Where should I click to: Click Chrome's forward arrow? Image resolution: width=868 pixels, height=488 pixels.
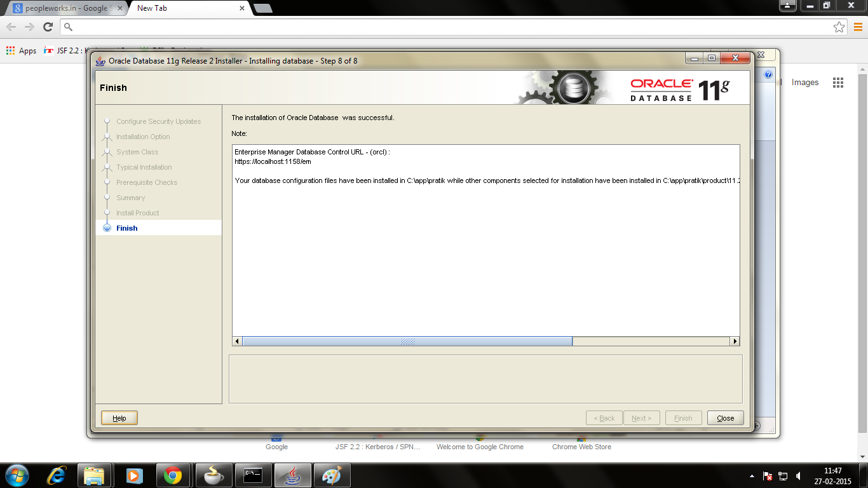click(29, 27)
